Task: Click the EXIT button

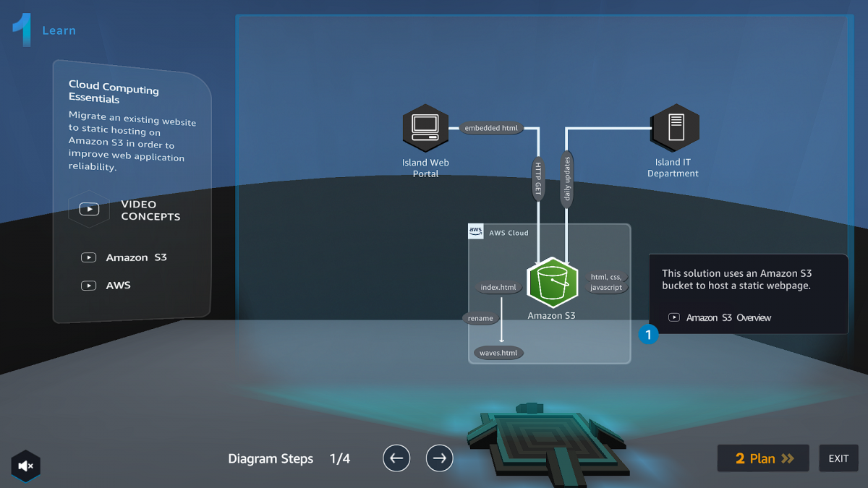Action: [x=838, y=458]
